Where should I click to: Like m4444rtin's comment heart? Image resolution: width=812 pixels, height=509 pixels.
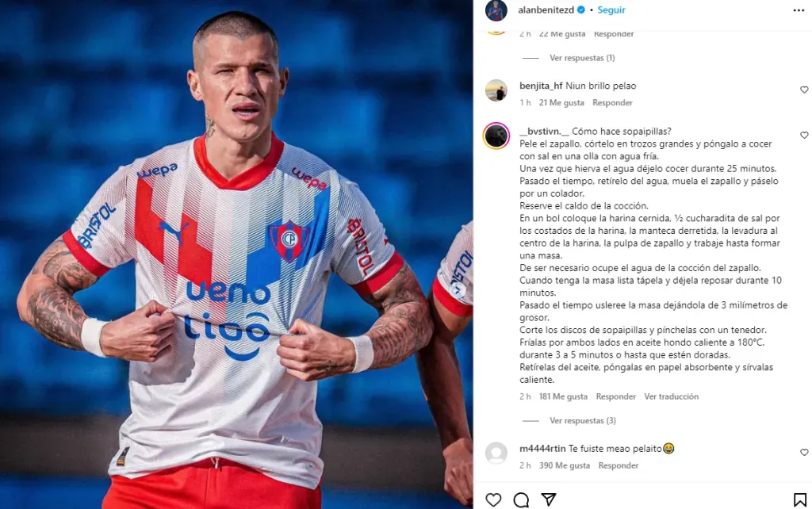(x=804, y=452)
